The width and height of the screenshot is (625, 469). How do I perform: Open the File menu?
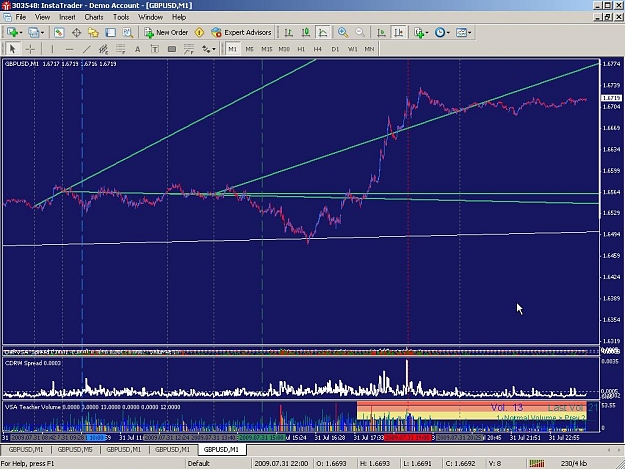tap(21, 17)
